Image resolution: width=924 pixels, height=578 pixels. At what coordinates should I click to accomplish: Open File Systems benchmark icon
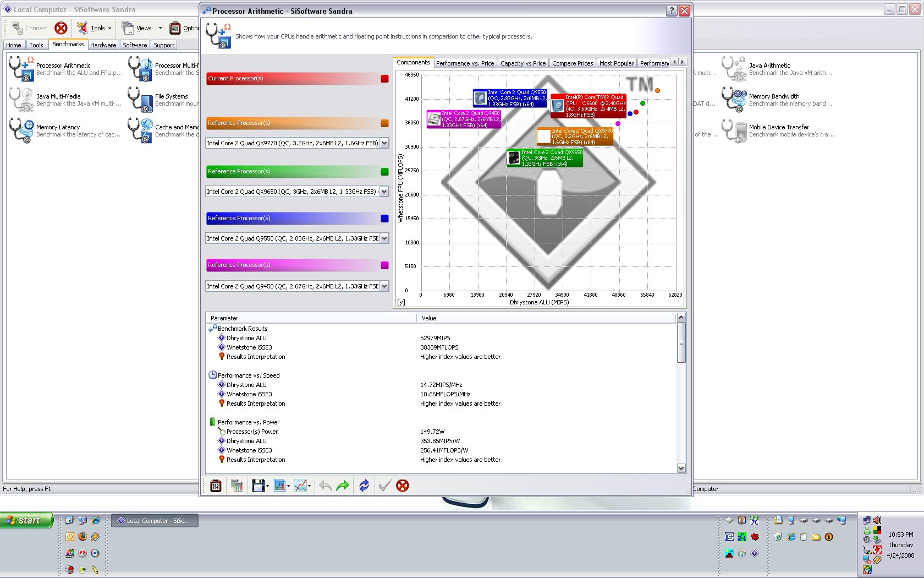(141, 99)
